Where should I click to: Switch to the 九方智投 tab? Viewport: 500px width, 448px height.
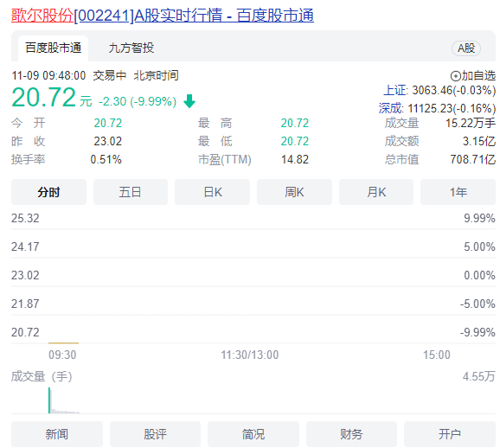tap(131, 48)
